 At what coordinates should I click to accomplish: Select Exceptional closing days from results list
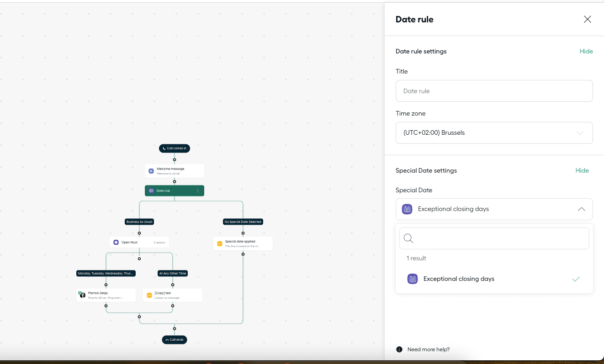click(459, 279)
